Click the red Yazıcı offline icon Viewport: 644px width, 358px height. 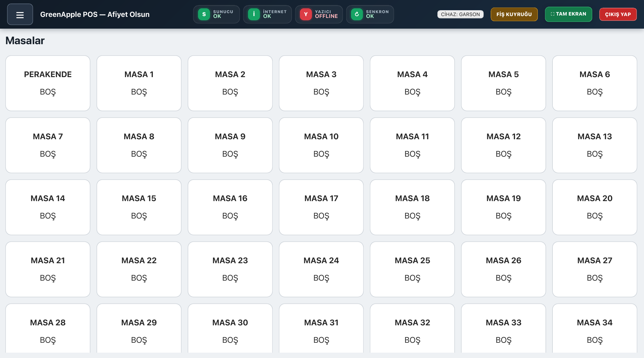[x=306, y=14]
